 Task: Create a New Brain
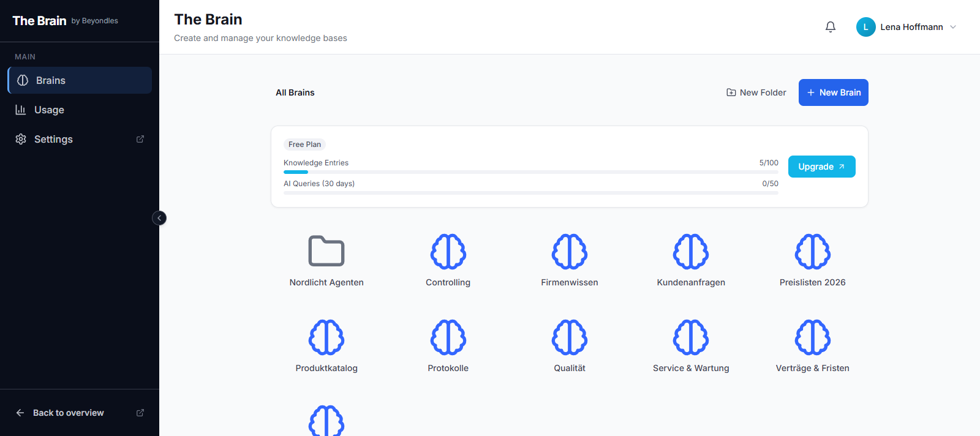coord(834,92)
